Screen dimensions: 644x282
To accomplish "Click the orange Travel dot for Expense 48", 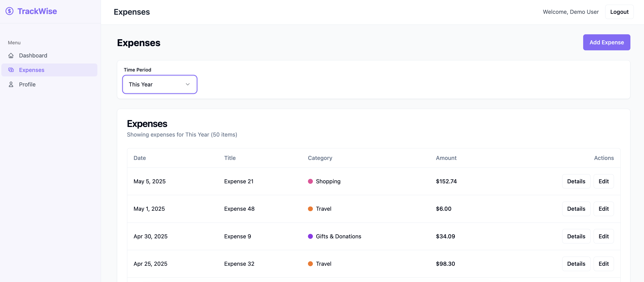I will click(310, 209).
